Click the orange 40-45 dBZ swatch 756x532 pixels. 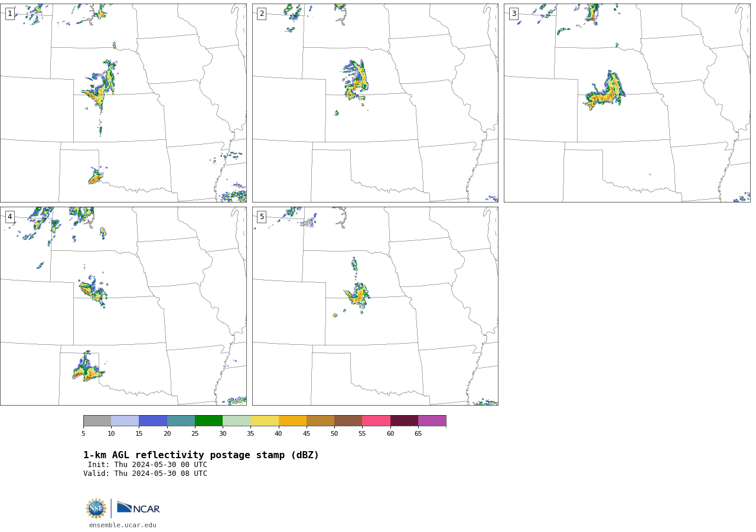coord(292,421)
